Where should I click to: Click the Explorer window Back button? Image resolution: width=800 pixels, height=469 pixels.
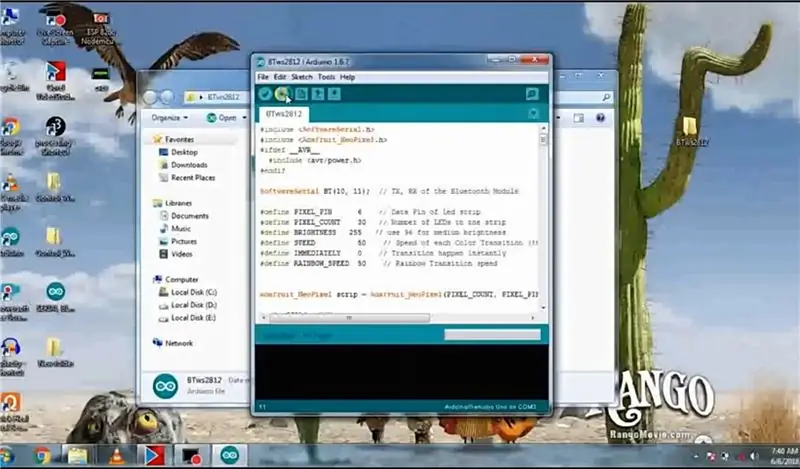click(x=150, y=97)
